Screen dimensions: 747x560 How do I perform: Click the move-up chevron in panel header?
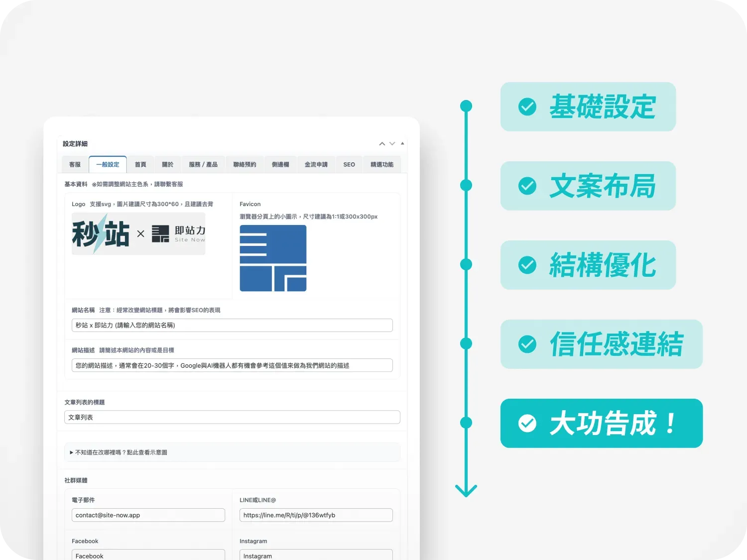[x=382, y=144]
